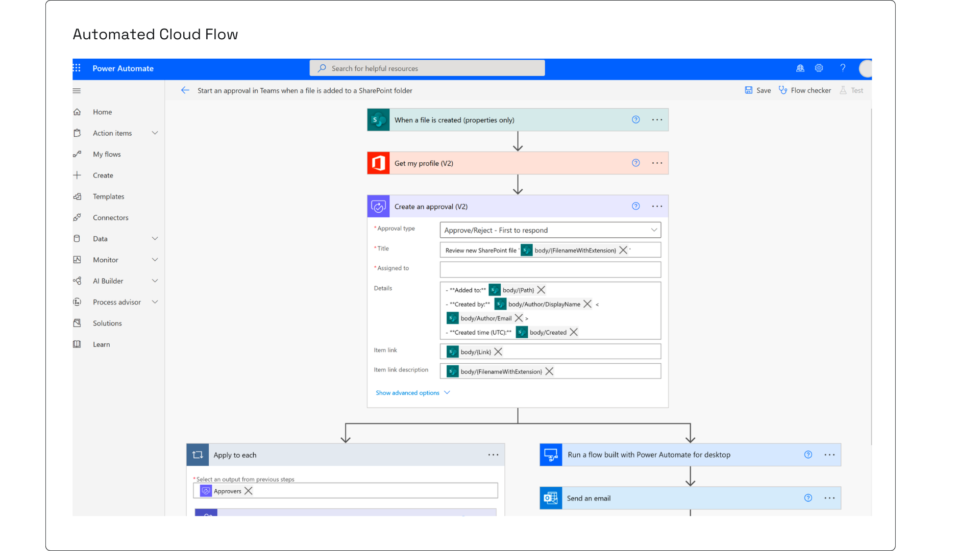This screenshot has height=551, width=980.
Task: Open My flows in sidebar
Action: click(x=107, y=154)
